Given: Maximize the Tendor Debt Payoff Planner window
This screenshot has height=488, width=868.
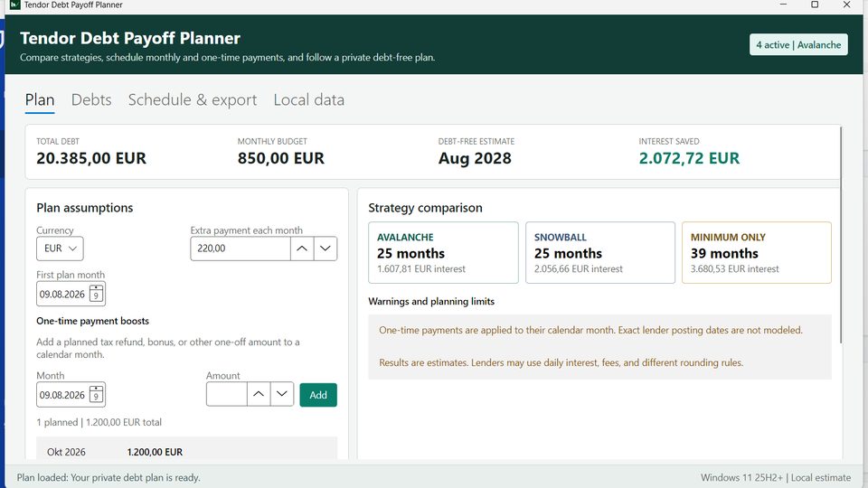Looking at the screenshot, I should click(x=815, y=5).
